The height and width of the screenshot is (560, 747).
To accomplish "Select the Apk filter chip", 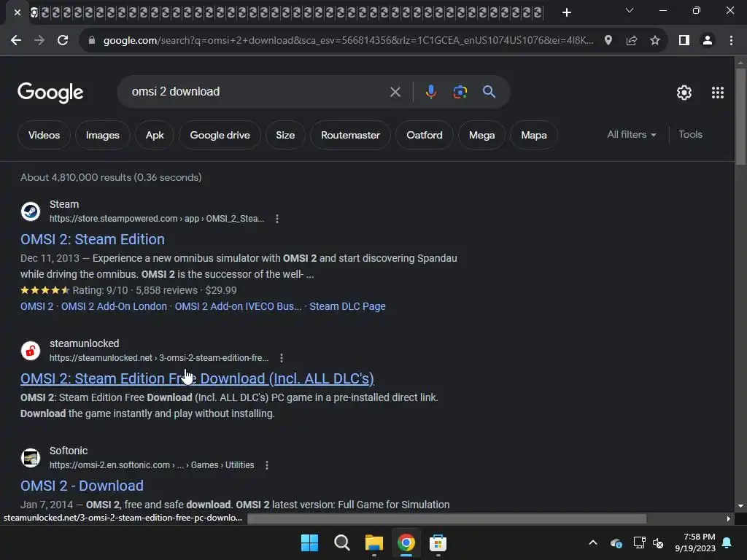I will pos(155,135).
